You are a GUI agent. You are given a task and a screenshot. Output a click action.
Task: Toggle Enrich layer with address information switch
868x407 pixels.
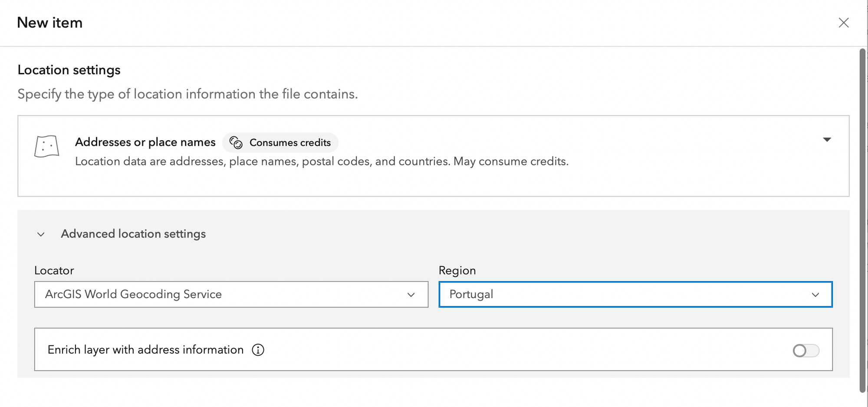coord(806,350)
